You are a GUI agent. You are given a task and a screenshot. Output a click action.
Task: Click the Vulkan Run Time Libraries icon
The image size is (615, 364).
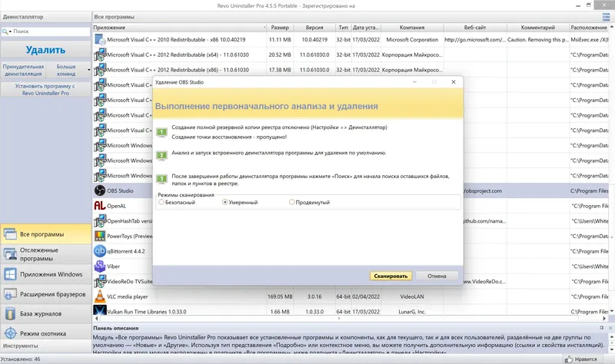tap(100, 310)
